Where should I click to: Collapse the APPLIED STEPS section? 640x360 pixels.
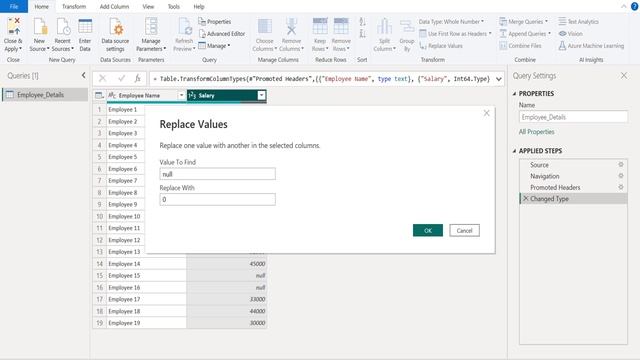514,151
